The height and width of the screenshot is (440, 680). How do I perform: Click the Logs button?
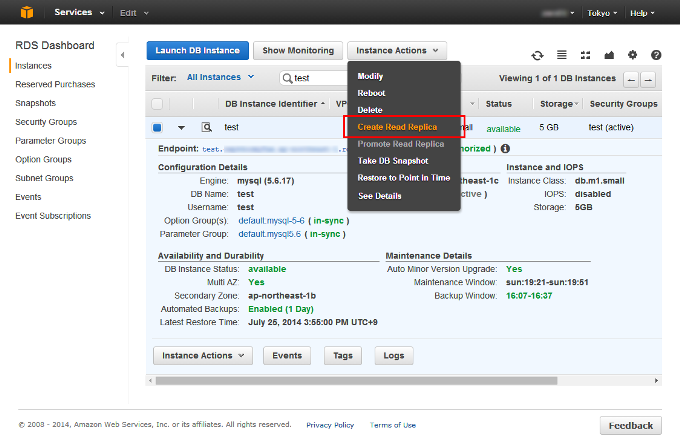point(394,356)
